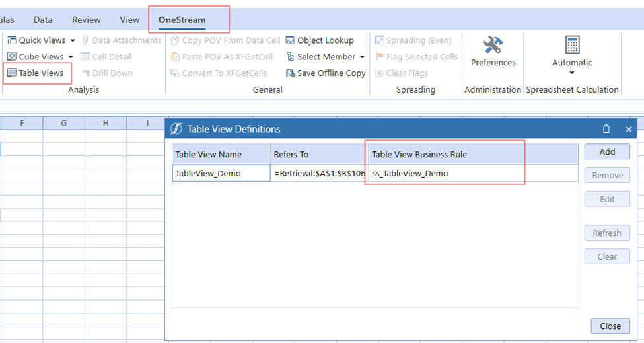Click the Quick Views icon
Screen dimensions: 644x343
12,40
